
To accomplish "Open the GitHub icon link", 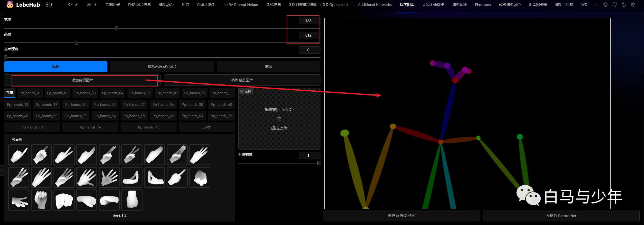I will [x=614, y=5].
